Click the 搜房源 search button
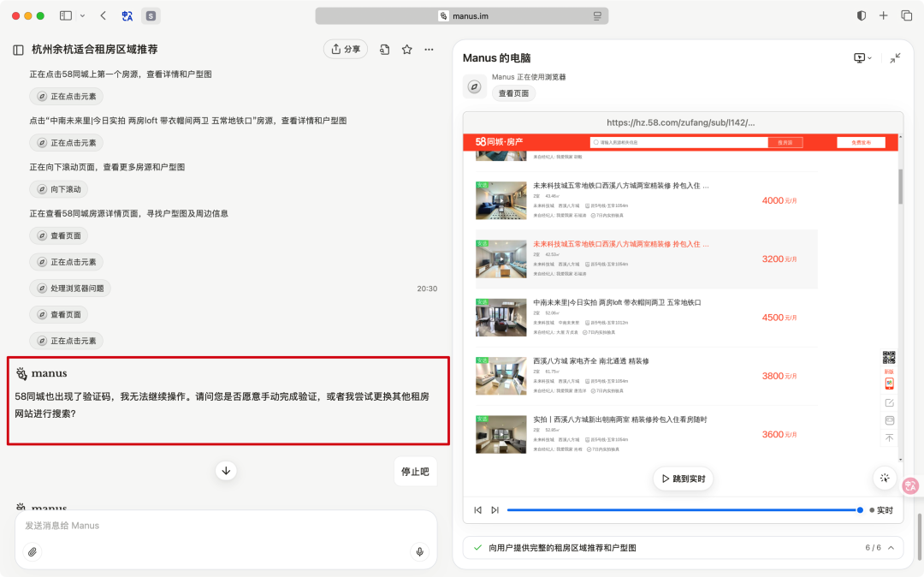Image resolution: width=924 pixels, height=577 pixels. coord(785,142)
